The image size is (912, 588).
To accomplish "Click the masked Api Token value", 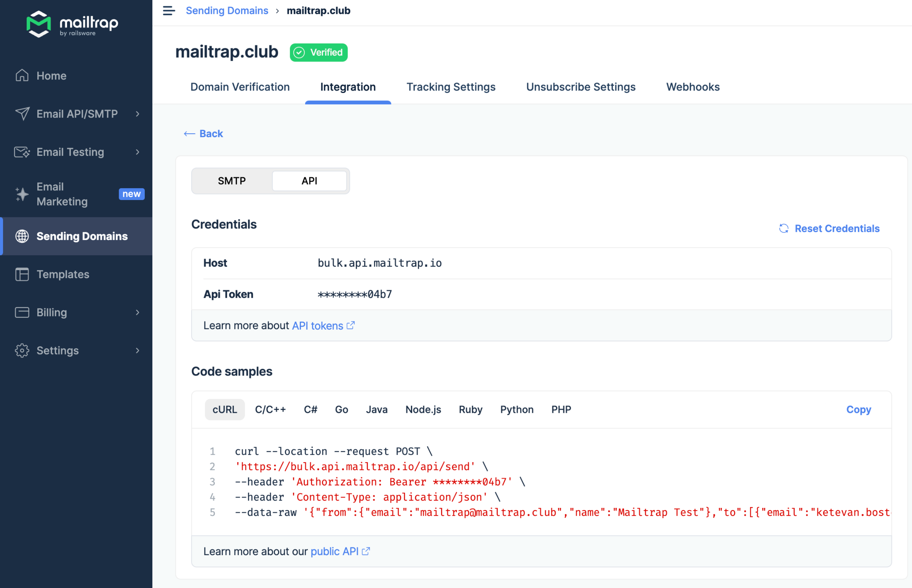I will tap(355, 294).
